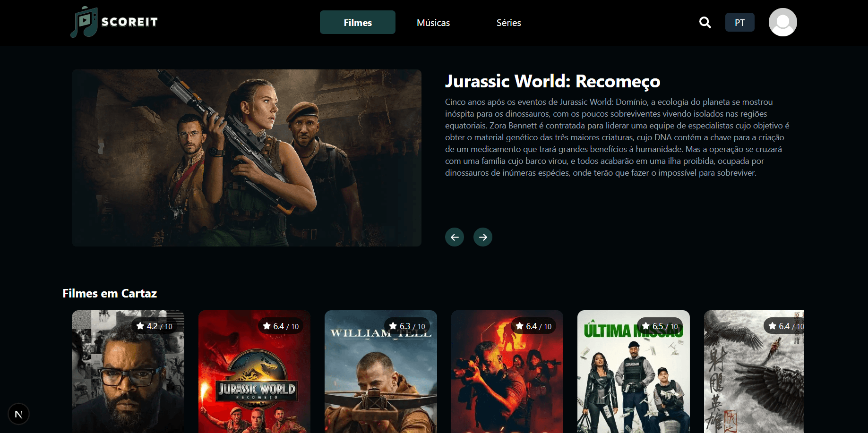Open the red soldier poster card

[x=507, y=372]
